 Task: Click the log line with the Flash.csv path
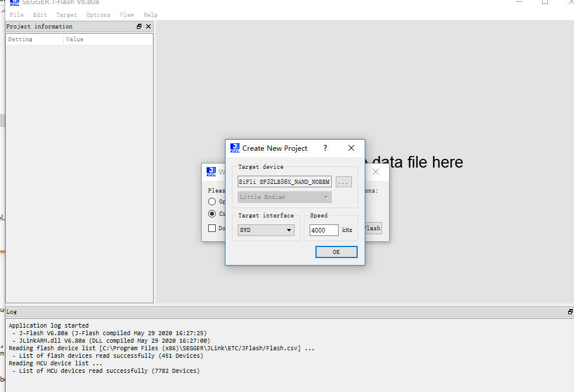[x=161, y=348]
